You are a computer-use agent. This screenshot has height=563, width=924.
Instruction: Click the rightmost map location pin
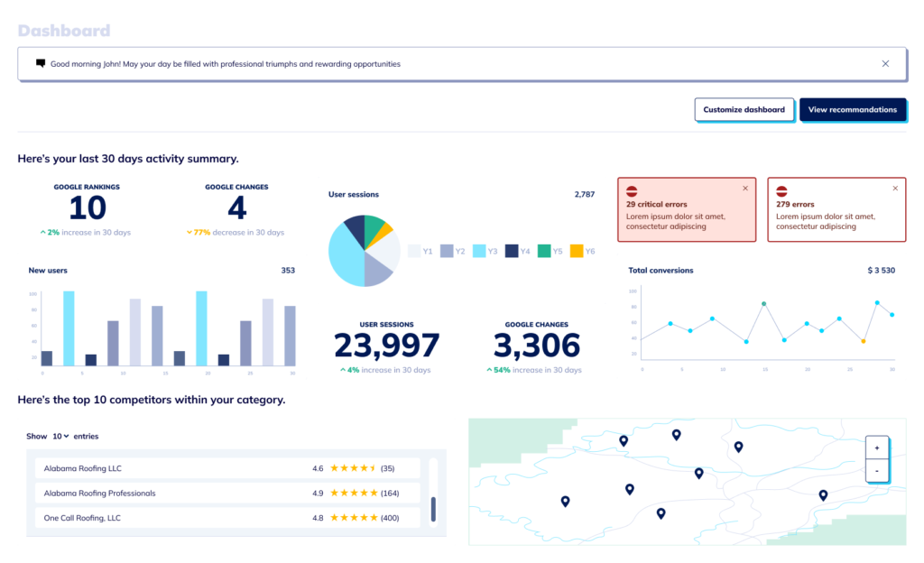[823, 494]
